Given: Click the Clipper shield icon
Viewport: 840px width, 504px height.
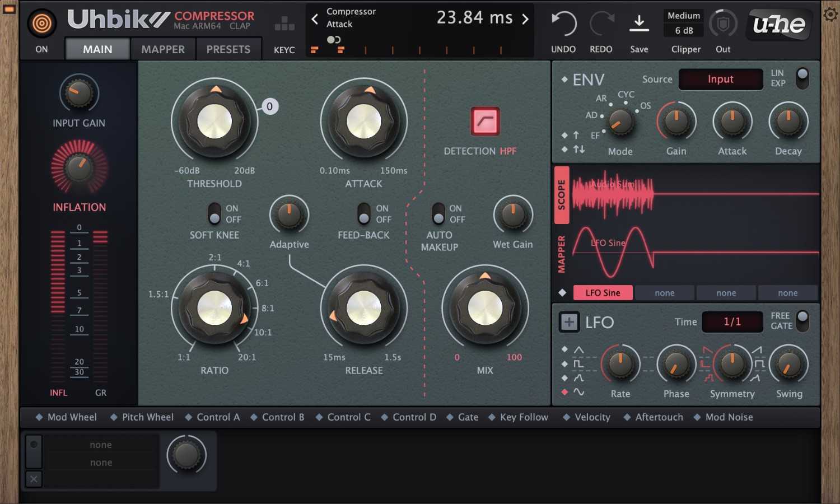Looking at the screenshot, I should 722,24.
